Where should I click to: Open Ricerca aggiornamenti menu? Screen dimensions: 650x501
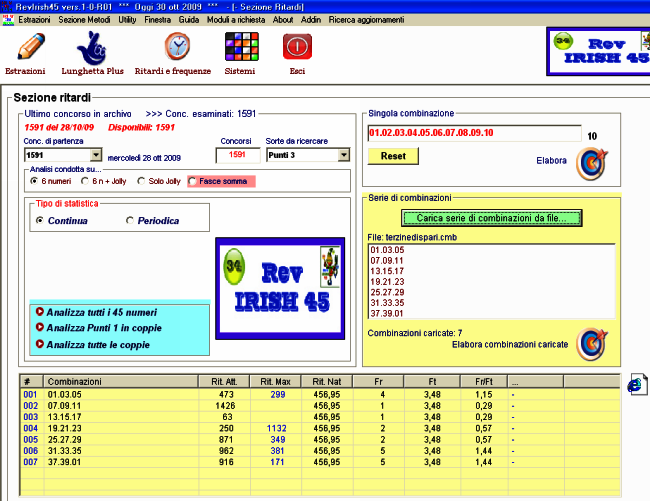click(366, 19)
